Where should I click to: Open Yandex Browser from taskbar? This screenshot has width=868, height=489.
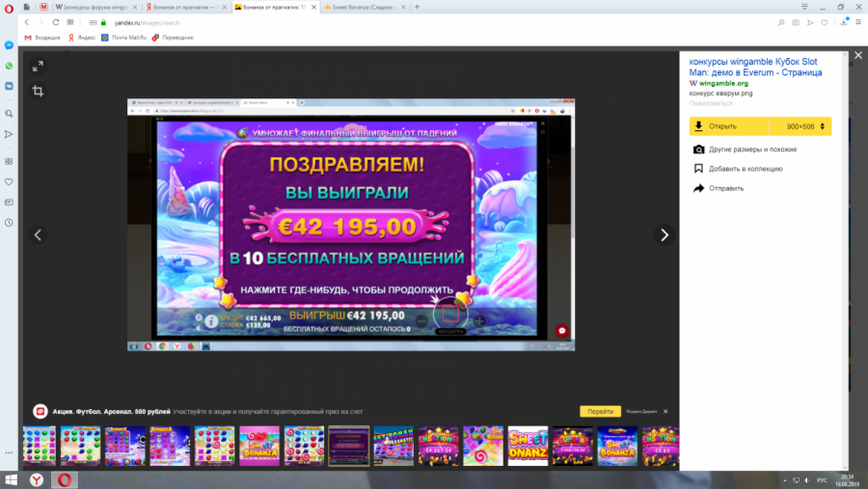[x=37, y=479]
